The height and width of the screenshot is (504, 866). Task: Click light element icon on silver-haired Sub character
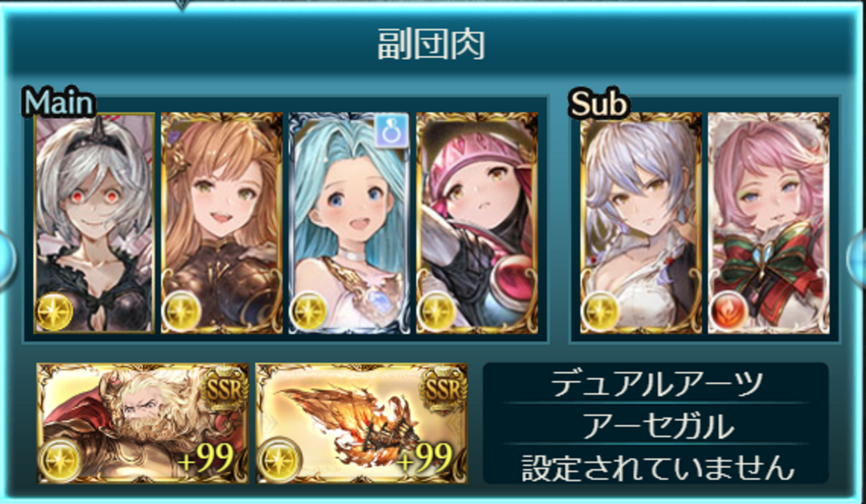coord(600,312)
